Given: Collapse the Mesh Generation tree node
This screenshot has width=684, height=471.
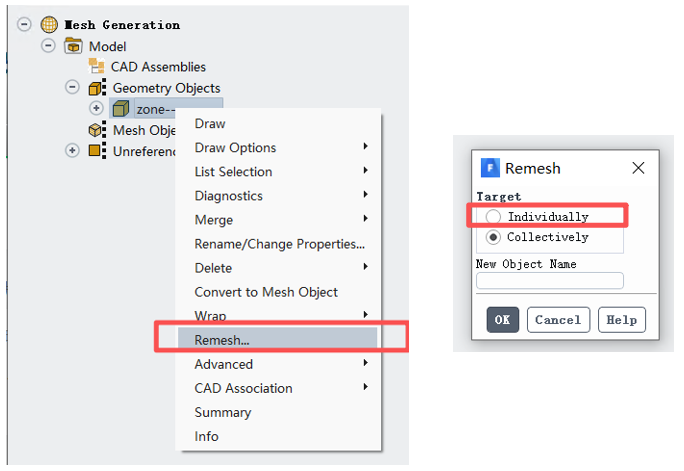Looking at the screenshot, I should point(24,24).
